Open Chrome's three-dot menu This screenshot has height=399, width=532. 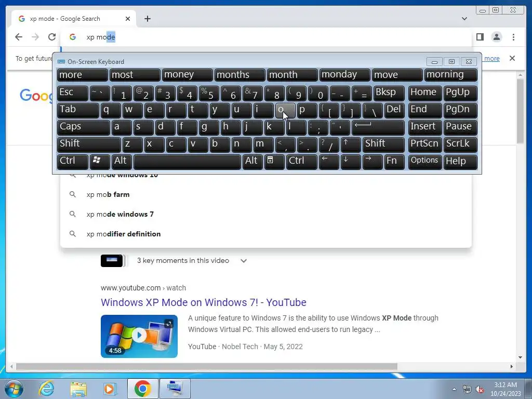[x=513, y=37]
